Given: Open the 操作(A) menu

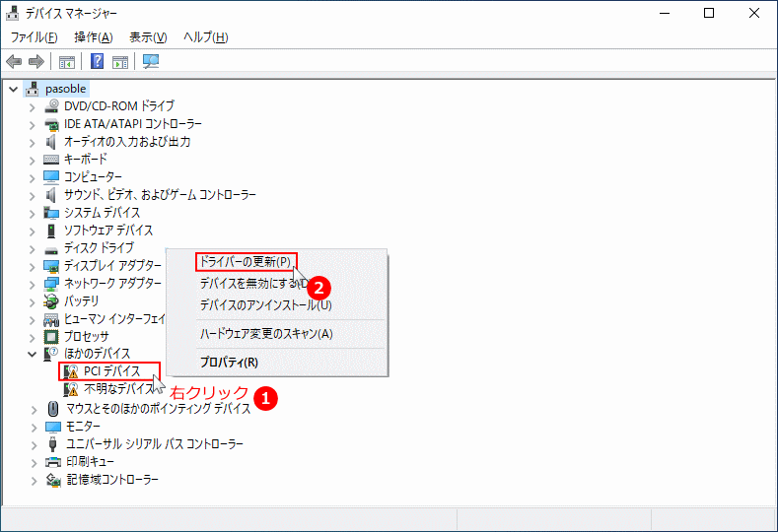Looking at the screenshot, I should coord(94,37).
